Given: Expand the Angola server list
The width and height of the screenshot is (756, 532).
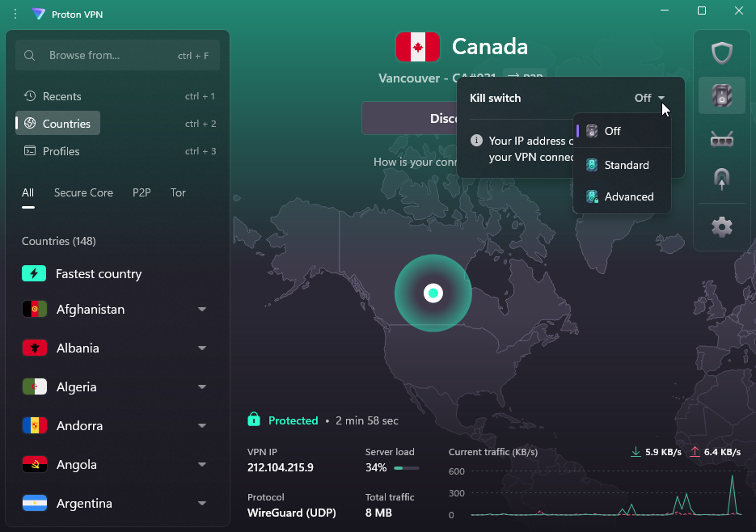Looking at the screenshot, I should click(x=202, y=464).
